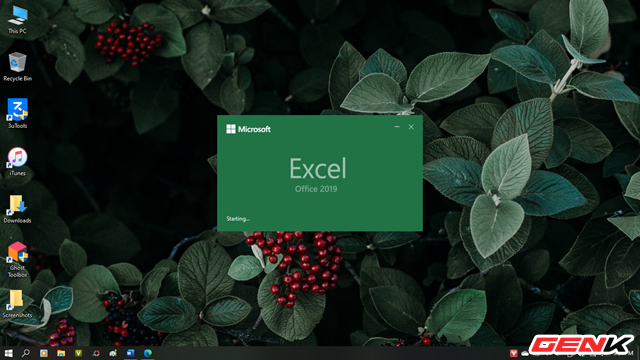640x360 pixels.
Task: Open File Explorer from the taskbar
Action: (61, 353)
